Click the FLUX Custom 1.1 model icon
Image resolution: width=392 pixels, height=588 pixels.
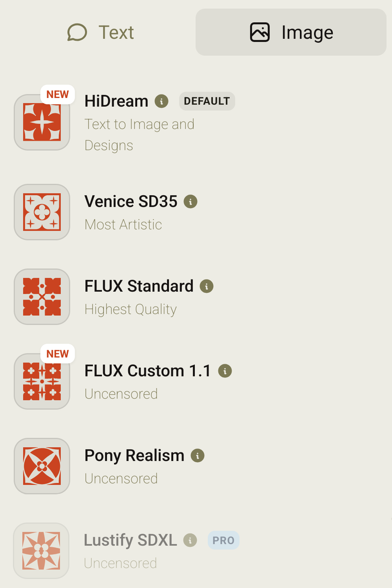coord(42,381)
